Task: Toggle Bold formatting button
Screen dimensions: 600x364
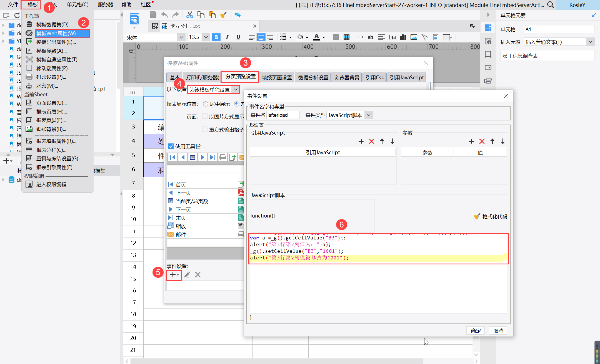Action: (x=216, y=37)
